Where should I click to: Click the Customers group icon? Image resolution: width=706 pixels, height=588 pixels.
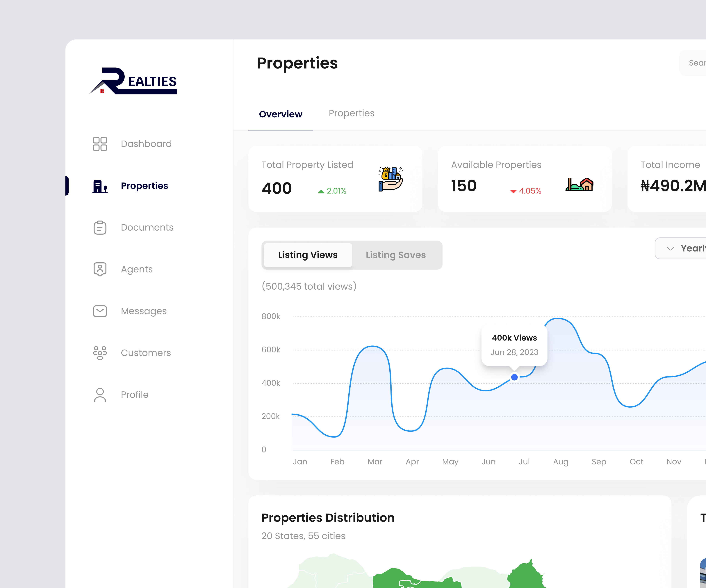(100, 353)
